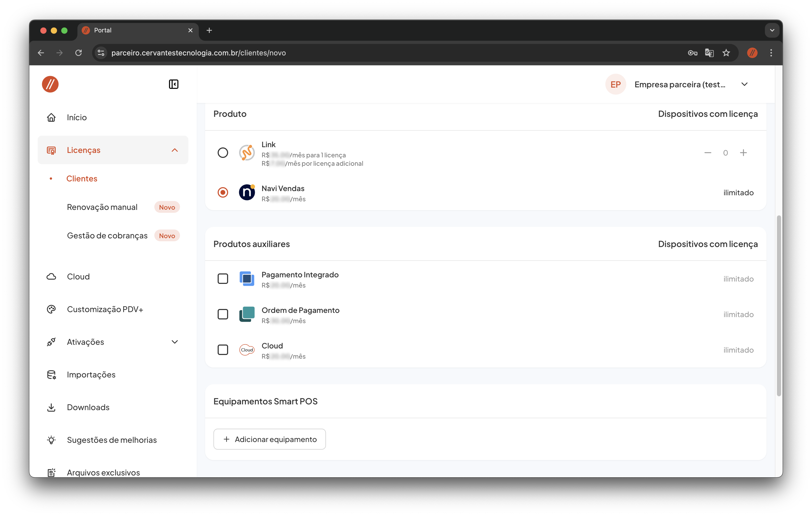Viewport: 812px width, 516px height.
Task: Click the address bar URL
Action: (199, 53)
